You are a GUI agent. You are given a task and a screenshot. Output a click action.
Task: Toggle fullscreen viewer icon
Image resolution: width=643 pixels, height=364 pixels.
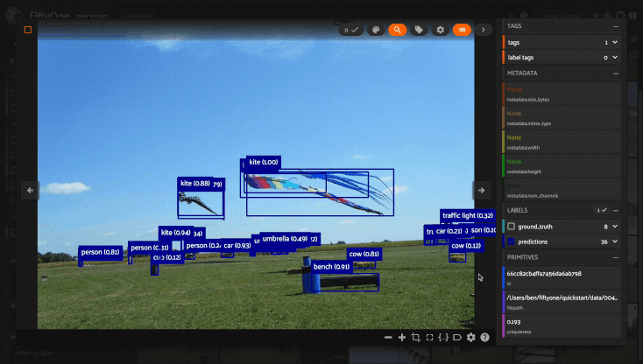point(429,338)
